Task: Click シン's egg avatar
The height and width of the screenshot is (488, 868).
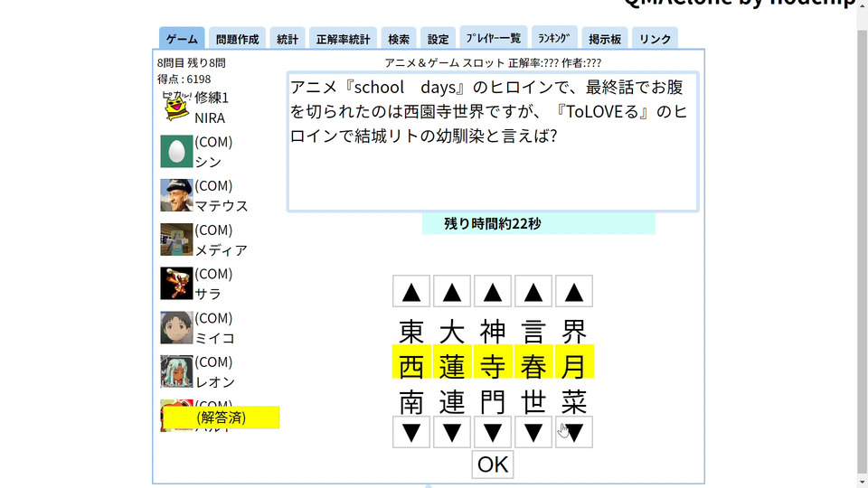Action: click(x=176, y=151)
